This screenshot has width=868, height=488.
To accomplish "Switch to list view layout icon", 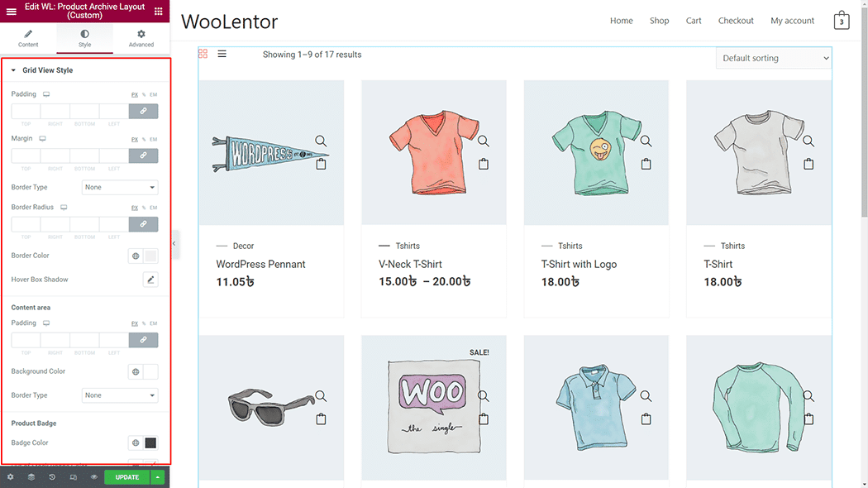I will point(222,54).
